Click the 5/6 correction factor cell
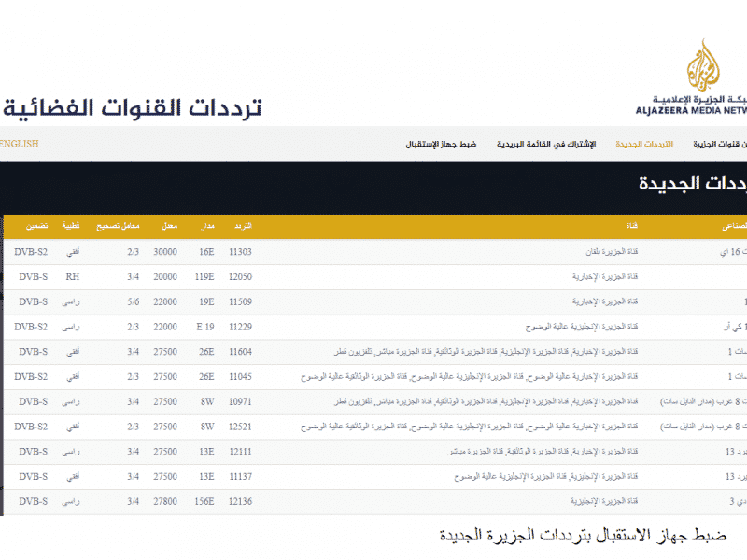 [x=134, y=301]
